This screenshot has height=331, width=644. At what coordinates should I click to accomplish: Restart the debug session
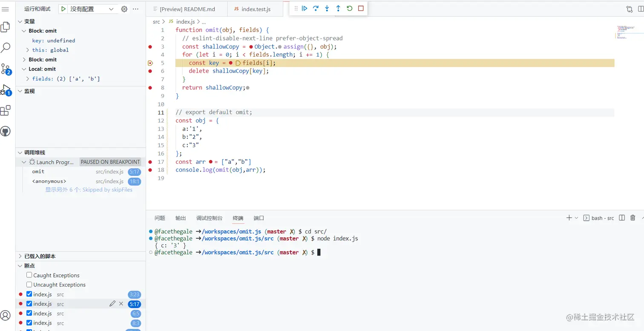(x=349, y=8)
